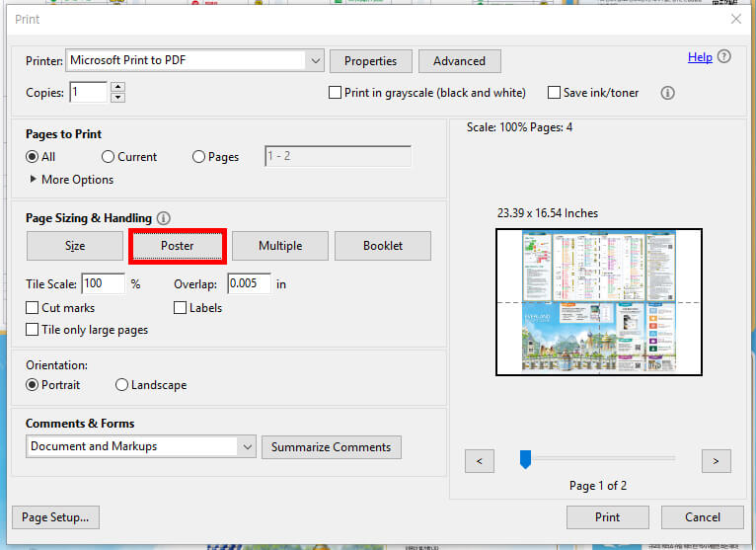Increase copies with the up arrow
This screenshot has width=756, height=550.
118,87
